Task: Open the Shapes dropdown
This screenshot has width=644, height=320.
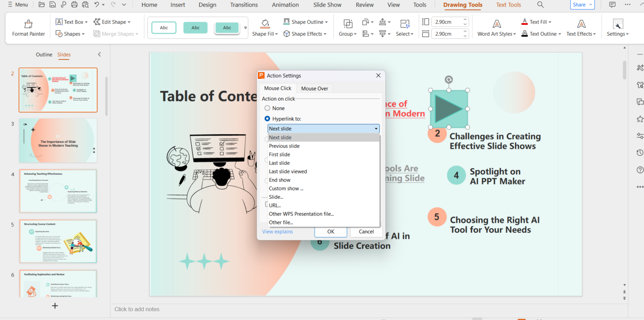Action: (70, 34)
